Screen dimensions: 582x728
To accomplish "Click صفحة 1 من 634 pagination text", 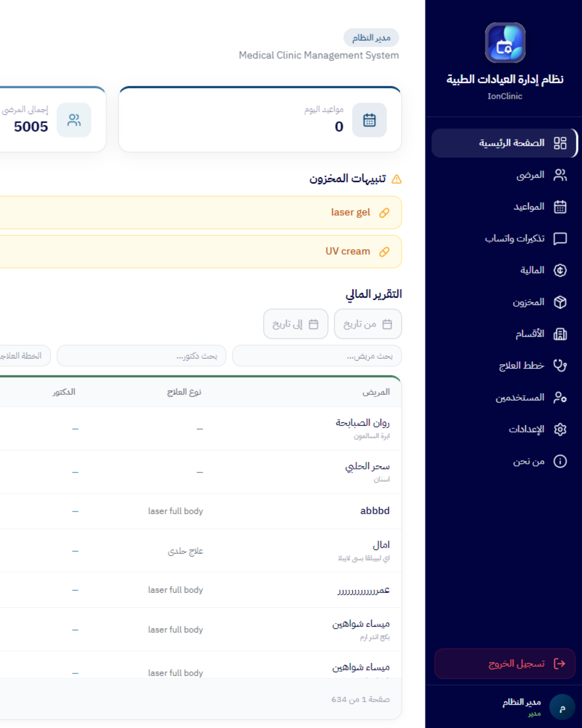I will coord(360,700).
